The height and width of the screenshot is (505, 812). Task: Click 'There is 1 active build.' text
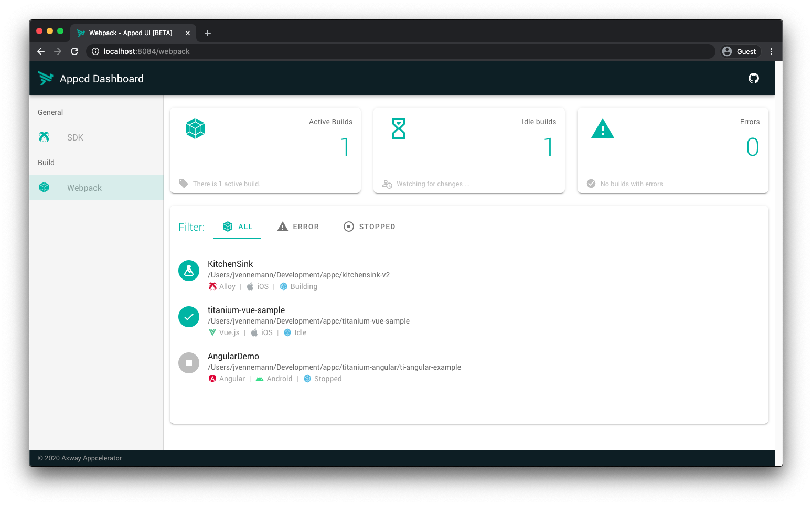[x=227, y=184]
